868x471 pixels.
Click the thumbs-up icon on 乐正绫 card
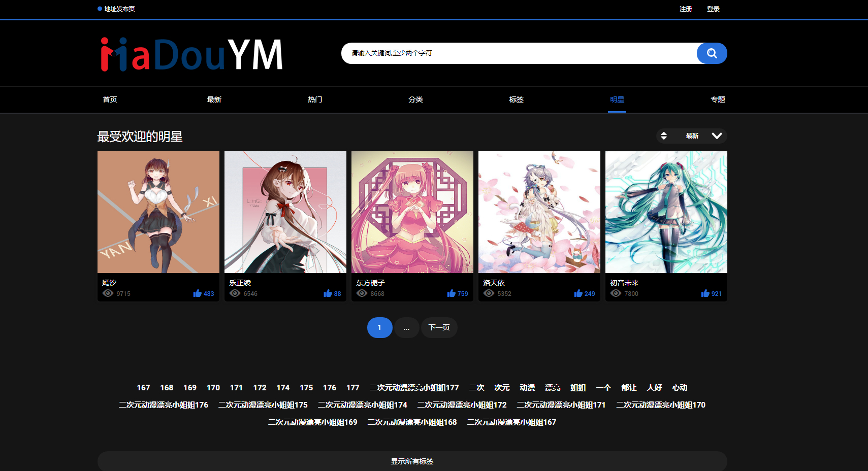327,293
